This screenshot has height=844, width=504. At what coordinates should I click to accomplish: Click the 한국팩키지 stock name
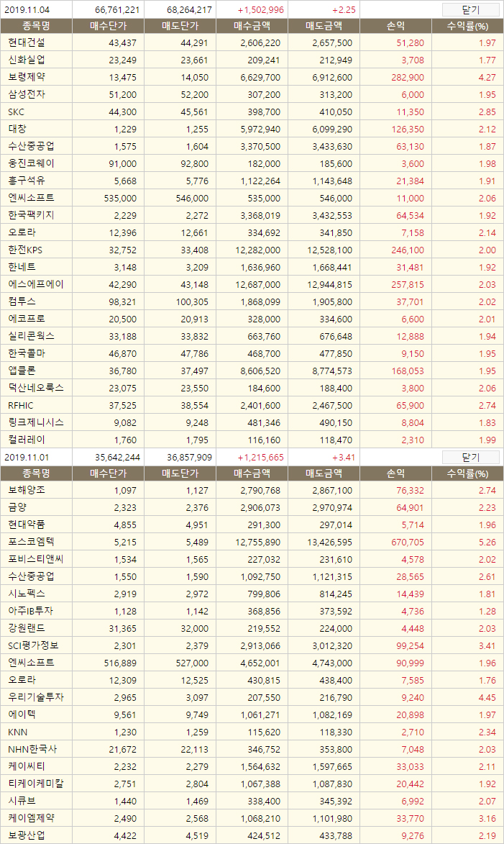coord(31,215)
